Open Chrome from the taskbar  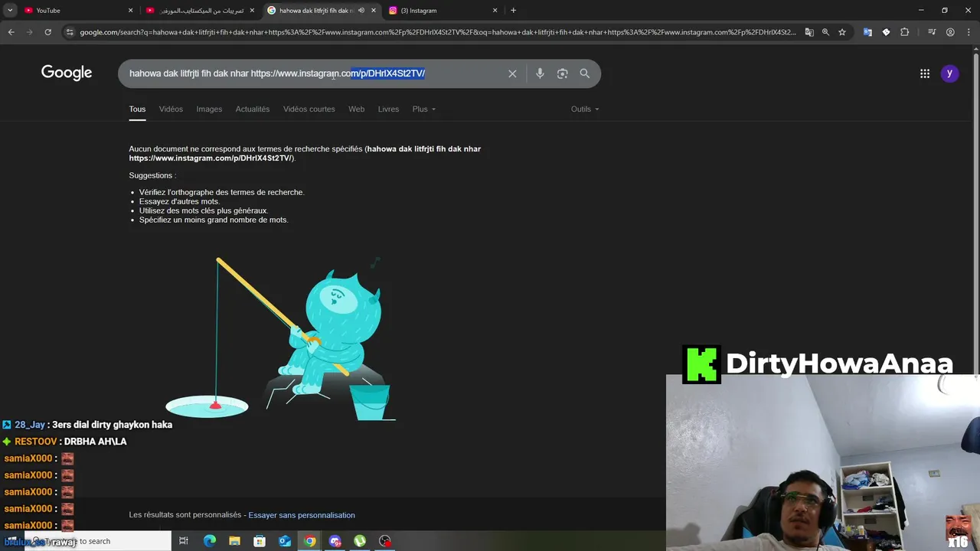click(310, 541)
